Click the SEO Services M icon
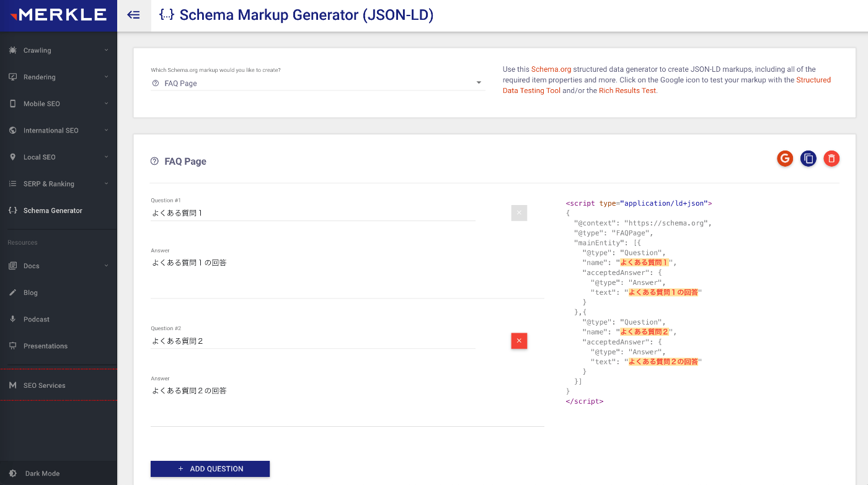The width and height of the screenshot is (868, 485). click(x=13, y=385)
